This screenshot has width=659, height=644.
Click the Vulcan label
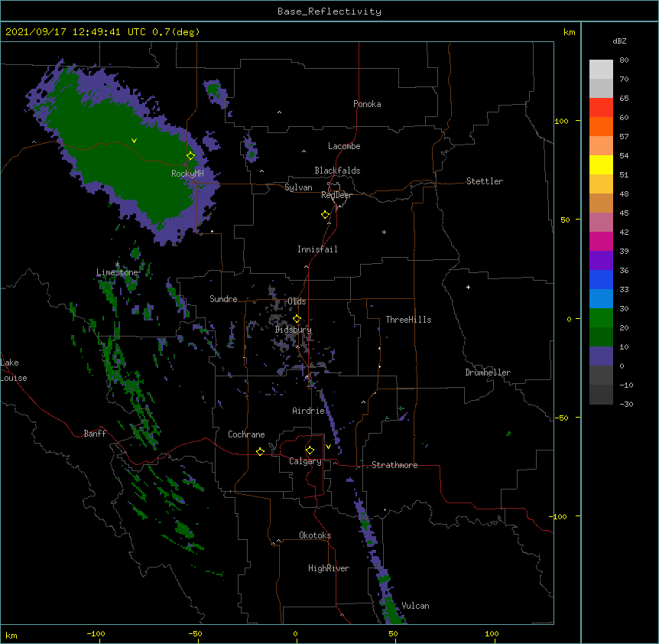click(x=415, y=606)
